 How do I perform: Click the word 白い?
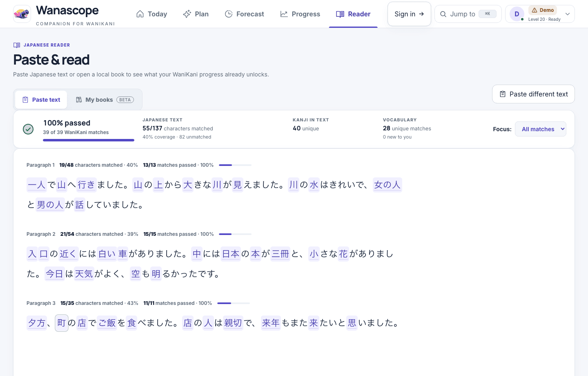click(x=107, y=254)
